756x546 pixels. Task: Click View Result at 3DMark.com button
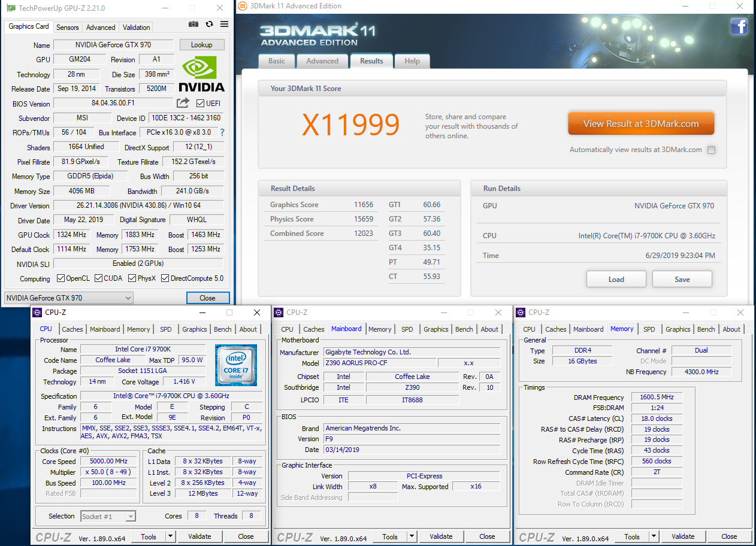pyautogui.click(x=641, y=124)
